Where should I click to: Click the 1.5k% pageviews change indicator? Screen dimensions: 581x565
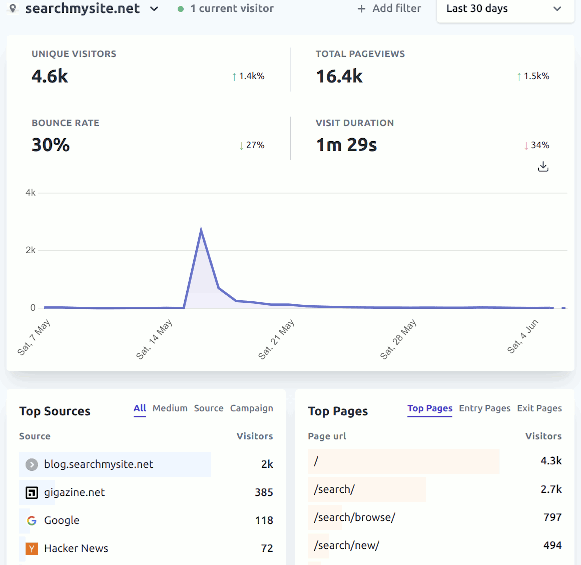tap(533, 76)
